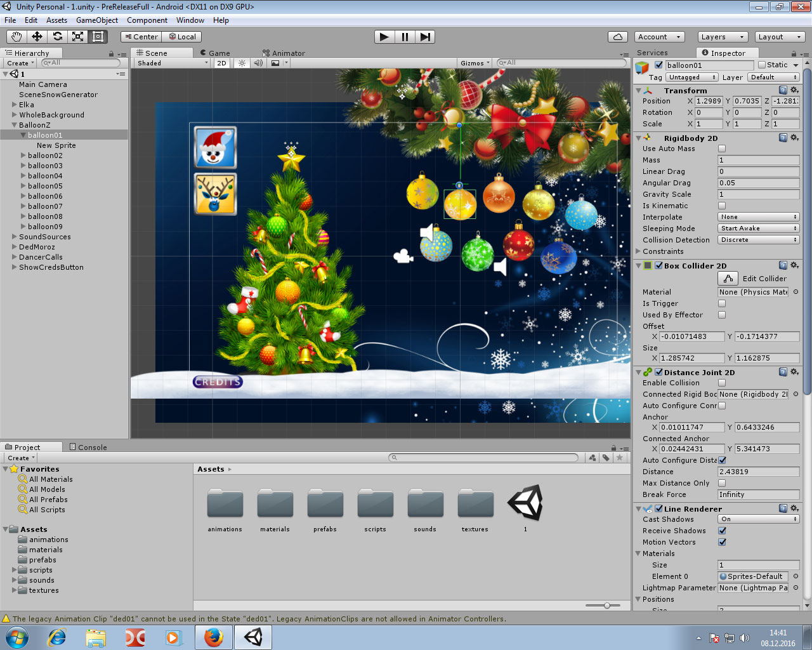Open Internet Explorer from taskbar

click(57, 637)
